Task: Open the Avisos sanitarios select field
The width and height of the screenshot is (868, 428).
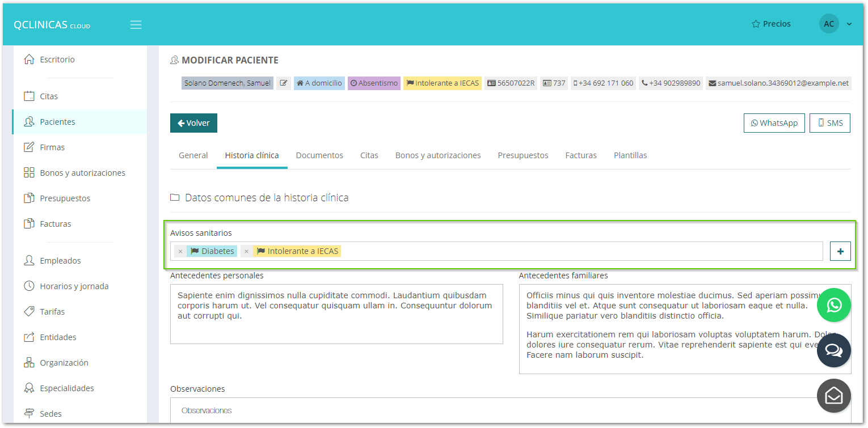Action: 579,251
